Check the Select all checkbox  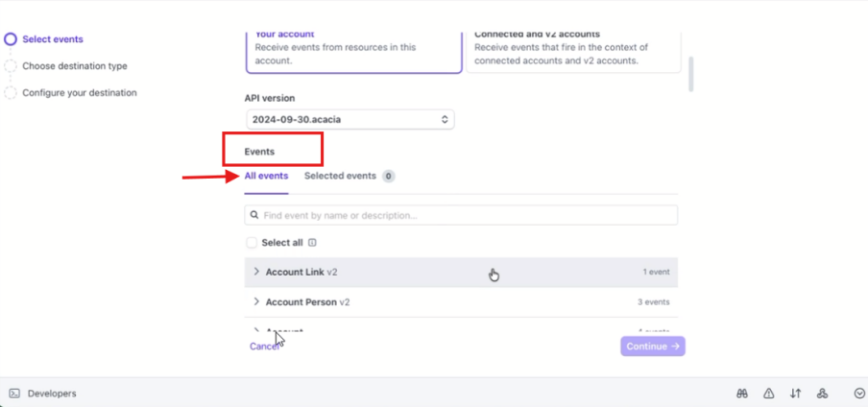tap(252, 243)
